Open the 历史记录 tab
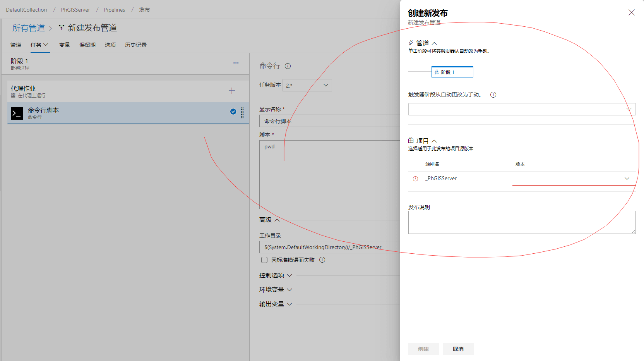 click(x=136, y=45)
